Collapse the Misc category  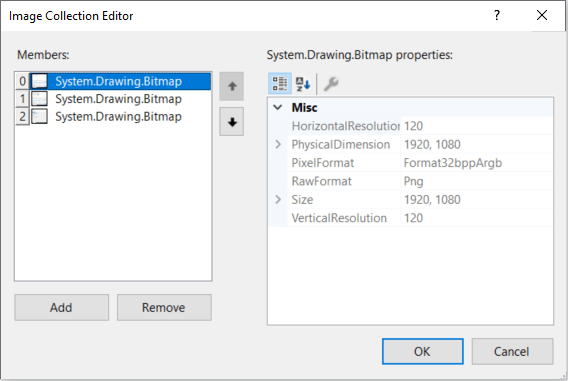pos(278,108)
